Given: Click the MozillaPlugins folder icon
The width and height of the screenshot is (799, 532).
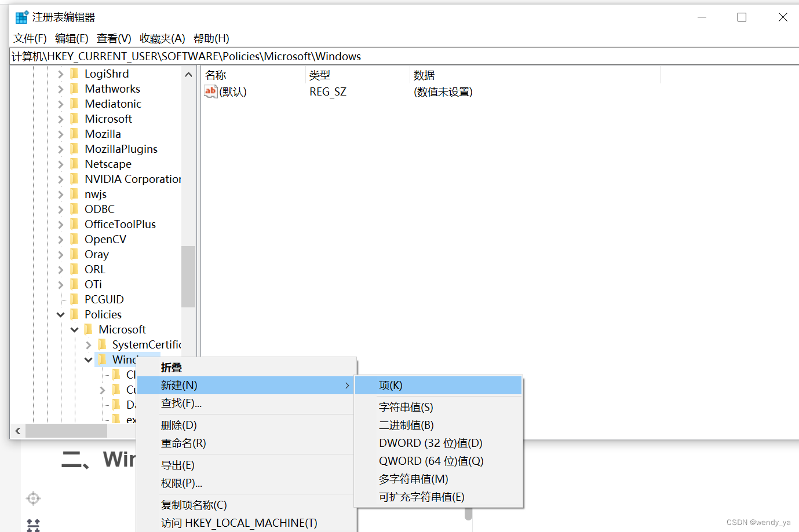Looking at the screenshot, I should [74, 149].
